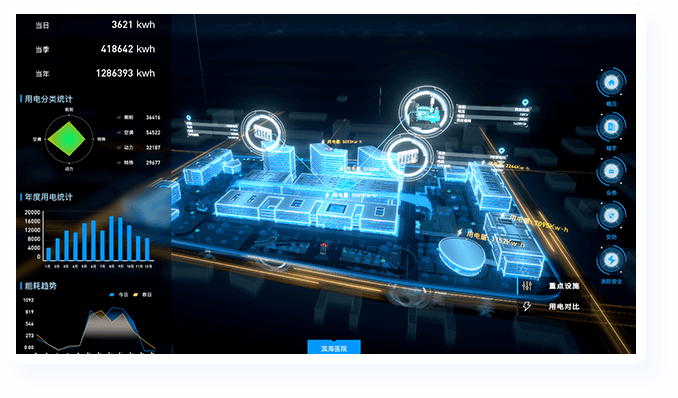Open the generator equipment circle bubble
This screenshot has height=398, width=678.
pos(426,111)
